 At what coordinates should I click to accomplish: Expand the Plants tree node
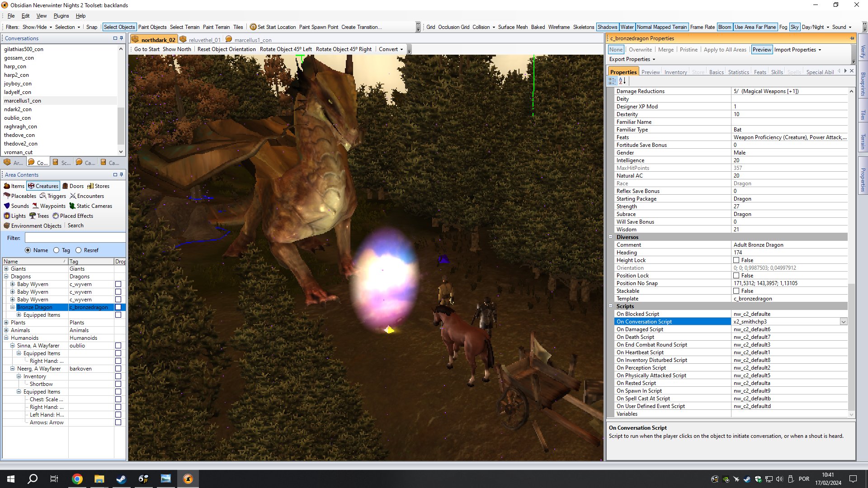pos(6,323)
